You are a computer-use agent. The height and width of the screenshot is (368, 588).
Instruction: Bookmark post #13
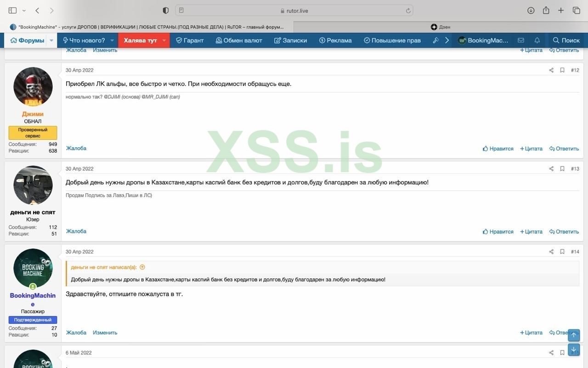click(562, 169)
